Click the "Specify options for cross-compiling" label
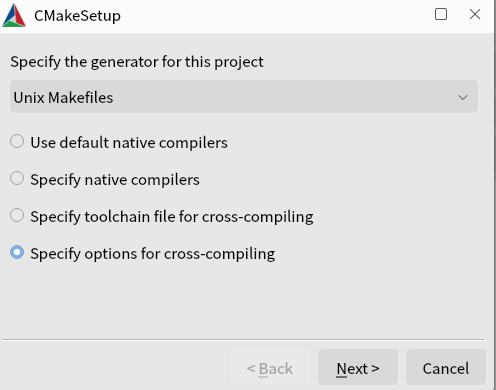Screen dimensions: 496x390 pos(153,254)
